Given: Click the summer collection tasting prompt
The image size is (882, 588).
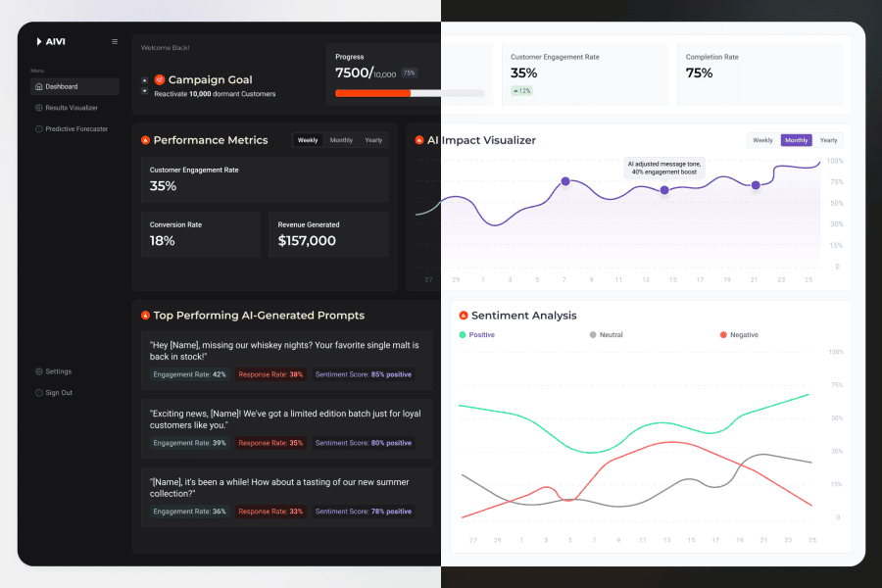Looking at the screenshot, I should click(279, 487).
